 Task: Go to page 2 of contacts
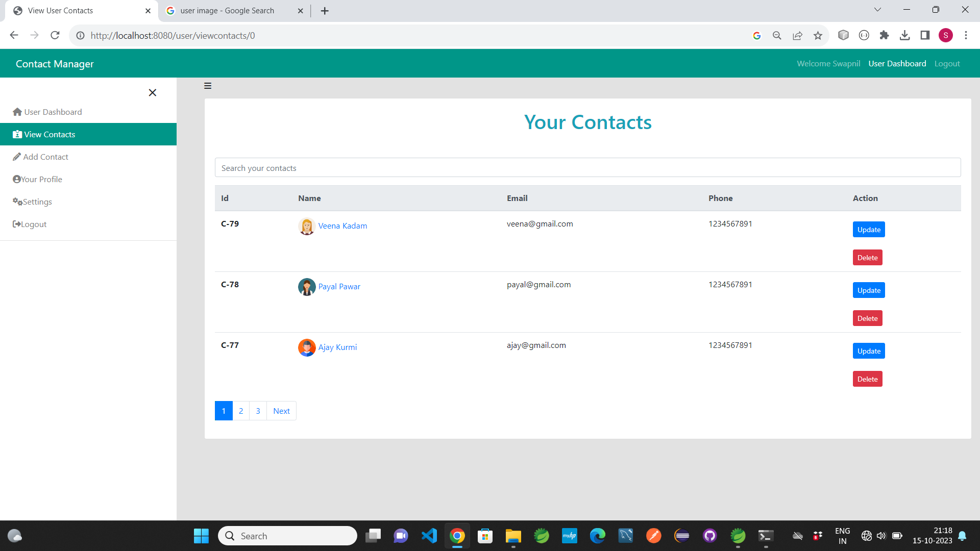pos(241,411)
